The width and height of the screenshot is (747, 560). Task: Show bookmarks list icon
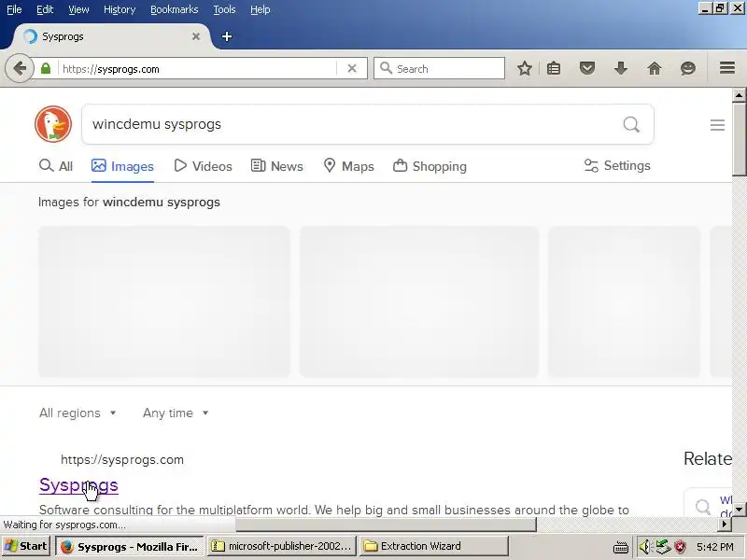tap(554, 68)
